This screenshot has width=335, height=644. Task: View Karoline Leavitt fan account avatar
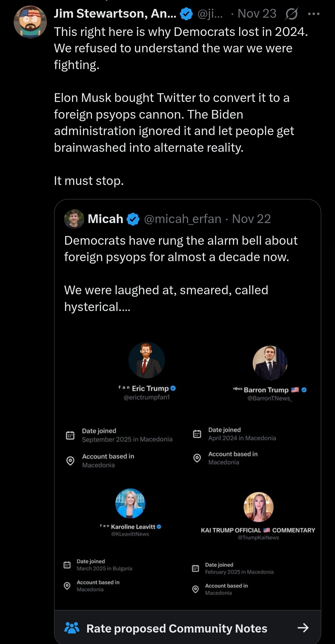pyautogui.click(x=130, y=503)
